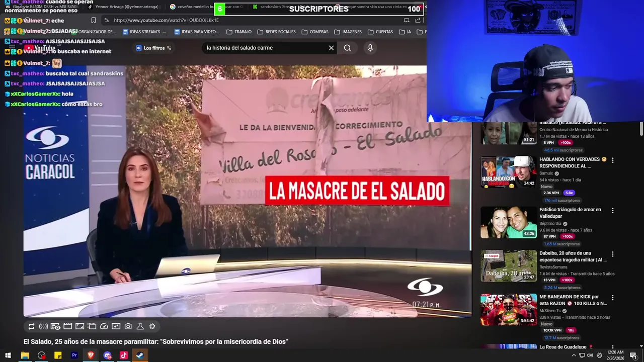
Task: Open ME BANEARON DE KICK thumbnail
Action: (x=508, y=310)
